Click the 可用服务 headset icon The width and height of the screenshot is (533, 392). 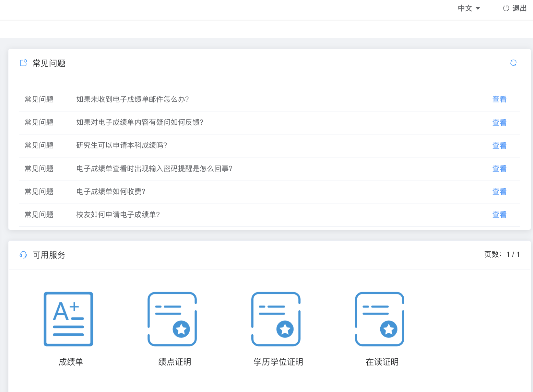pyautogui.click(x=23, y=255)
